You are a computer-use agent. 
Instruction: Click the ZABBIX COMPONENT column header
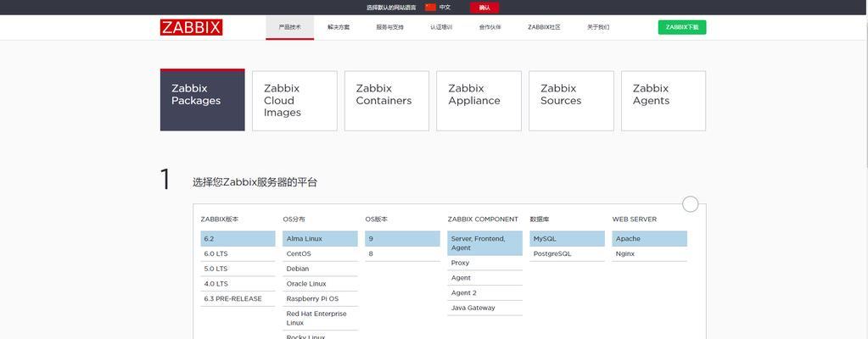(483, 219)
